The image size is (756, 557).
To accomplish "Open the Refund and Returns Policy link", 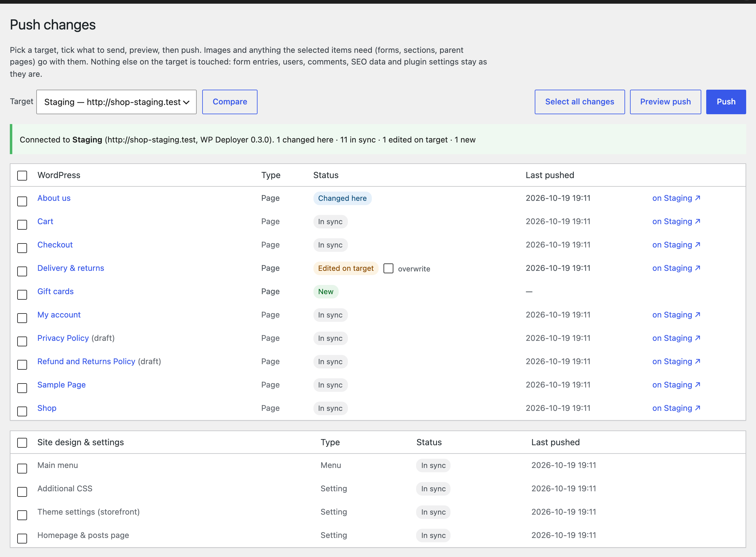I will point(86,361).
